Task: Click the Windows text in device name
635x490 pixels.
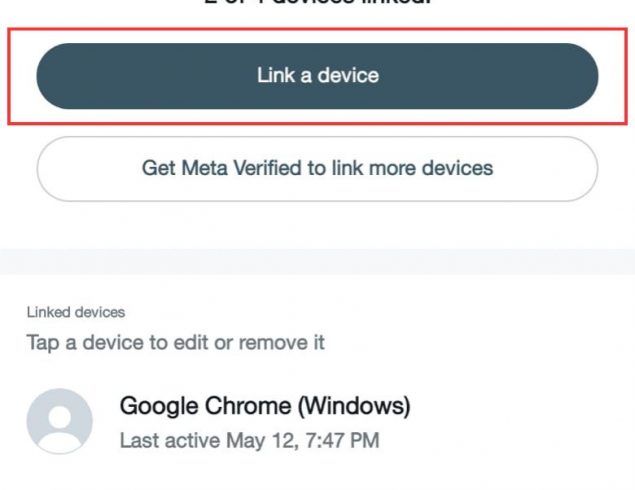Action: click(x=354, y=406)
